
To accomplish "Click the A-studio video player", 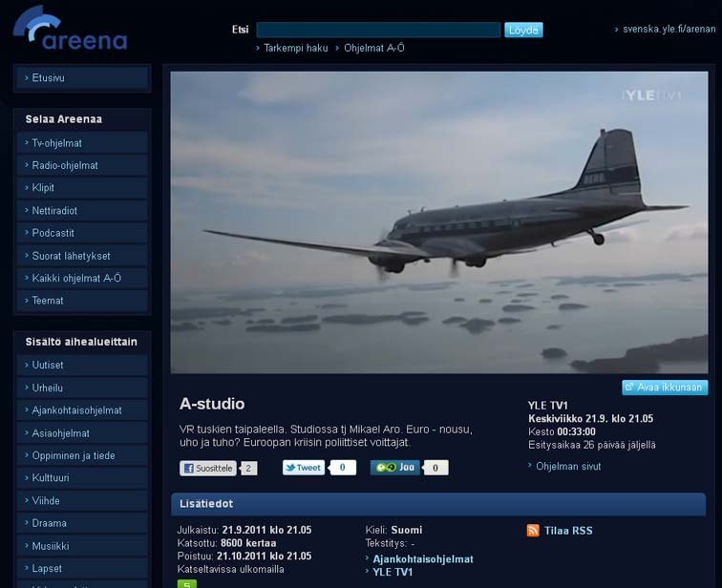I will click(x=439, y=221).
